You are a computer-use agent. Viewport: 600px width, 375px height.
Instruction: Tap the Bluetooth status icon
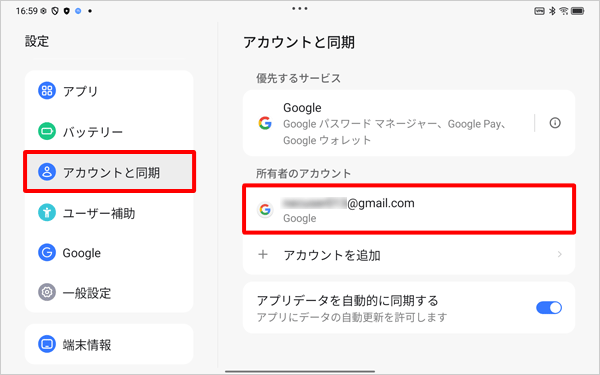[552, 11]
